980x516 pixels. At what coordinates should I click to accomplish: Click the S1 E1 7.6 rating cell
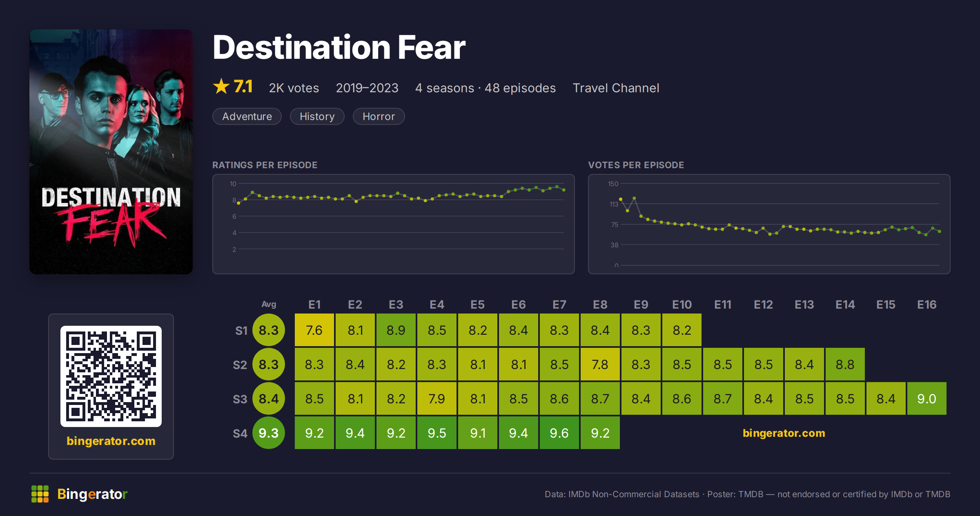point(314,330)
